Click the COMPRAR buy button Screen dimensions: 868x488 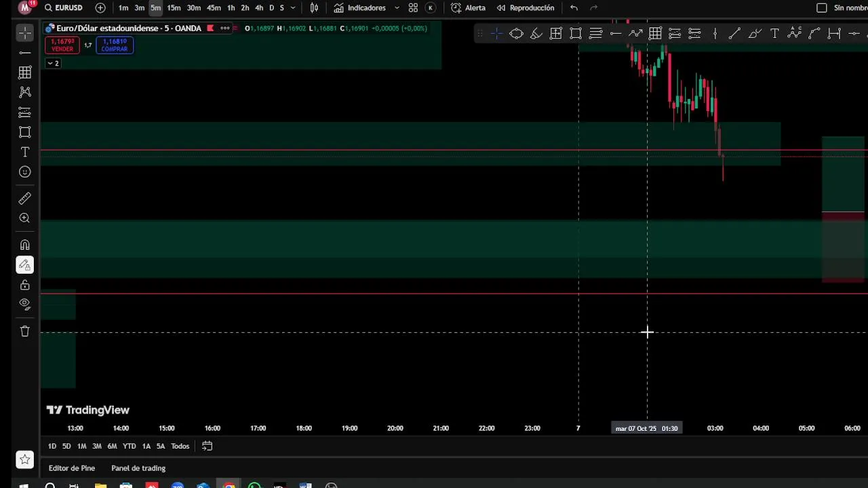(x=115, y=45)
